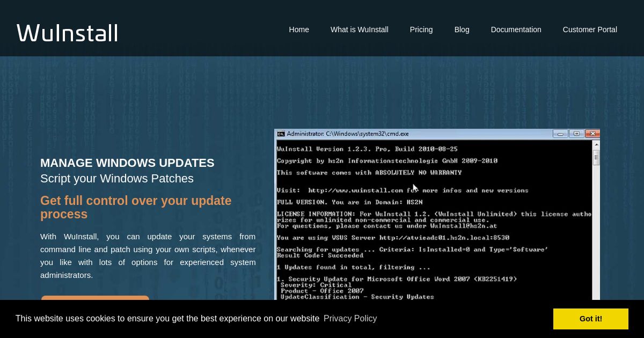Click the cmd window scrollbar up arrow

click(x=596, y=144)
